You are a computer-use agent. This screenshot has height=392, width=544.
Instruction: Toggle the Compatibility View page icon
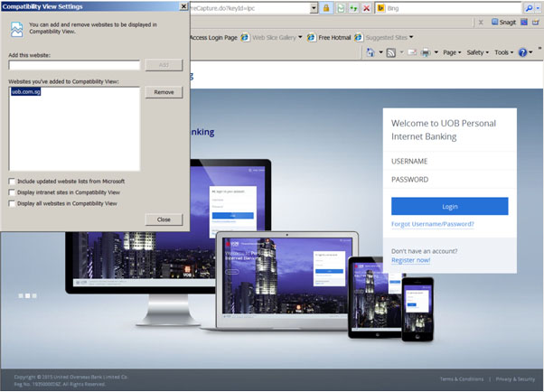click(x=341, y=8)
